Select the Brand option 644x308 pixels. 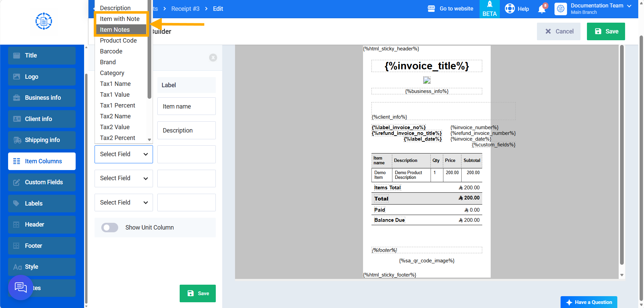click(121, 62)
